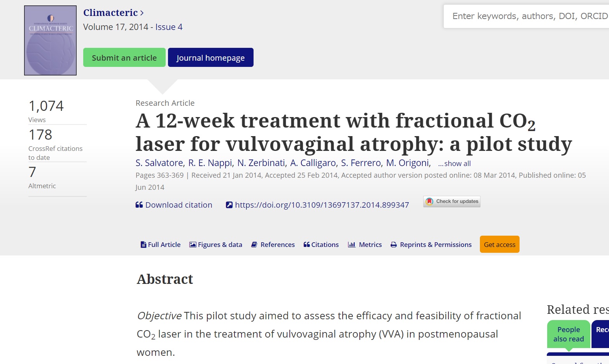Image resolution: width=609 pixels, height=364 pixels.
Task: Focus the keywords search input field
Action: click(x=527, y=16)
